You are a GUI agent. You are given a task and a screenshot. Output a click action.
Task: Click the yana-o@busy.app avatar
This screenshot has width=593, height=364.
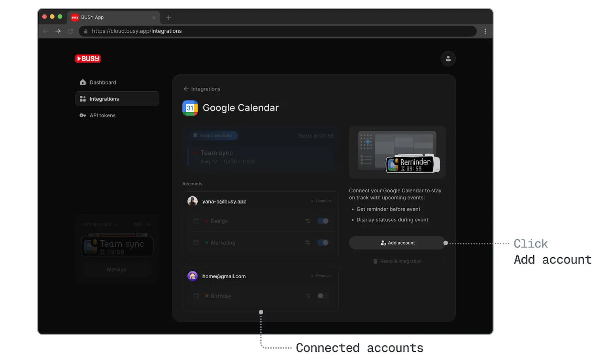[x=193, y=201]
